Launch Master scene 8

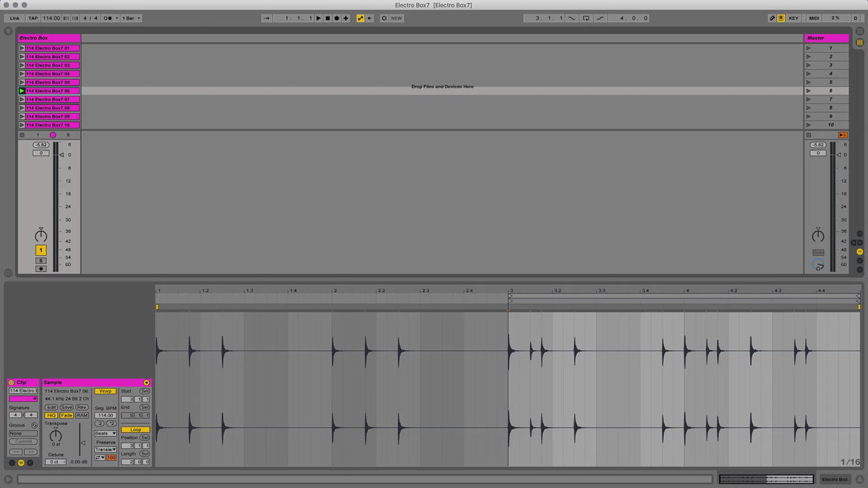click(808, 108)
